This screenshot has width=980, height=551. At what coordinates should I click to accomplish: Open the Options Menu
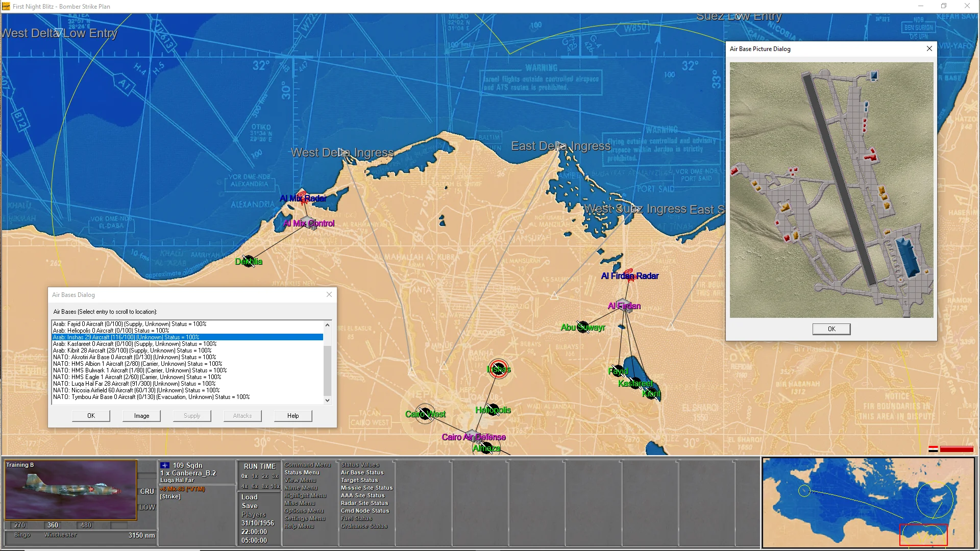click(x=304, y=511)
